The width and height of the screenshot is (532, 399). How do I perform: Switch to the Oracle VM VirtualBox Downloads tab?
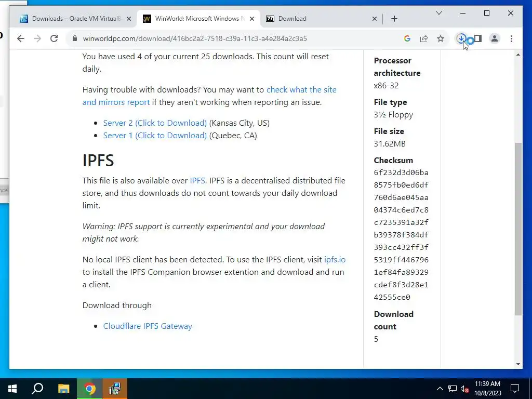click(x=75, y=19)
